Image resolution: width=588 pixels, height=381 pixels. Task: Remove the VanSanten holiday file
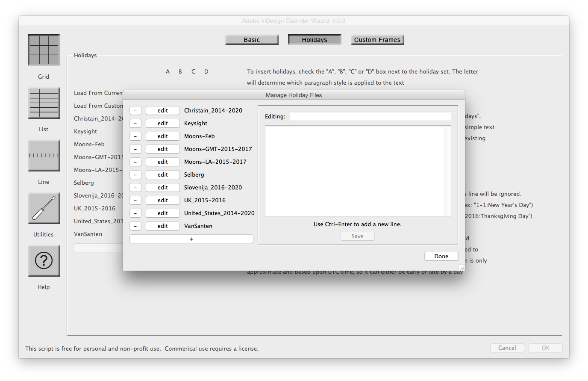pos(135,226)
